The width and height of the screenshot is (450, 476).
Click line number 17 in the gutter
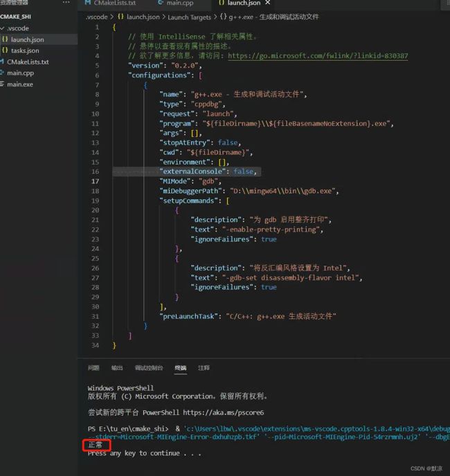95,181
